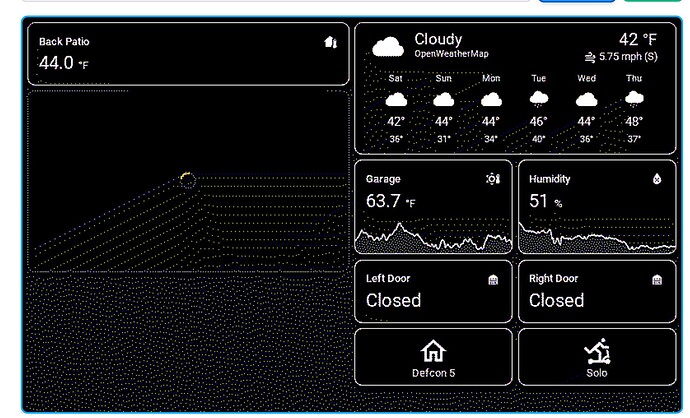This screenshot has height=418, width=690.
Task: Click the 44.0 °F Back Patio value
Action: pos(64,63)
